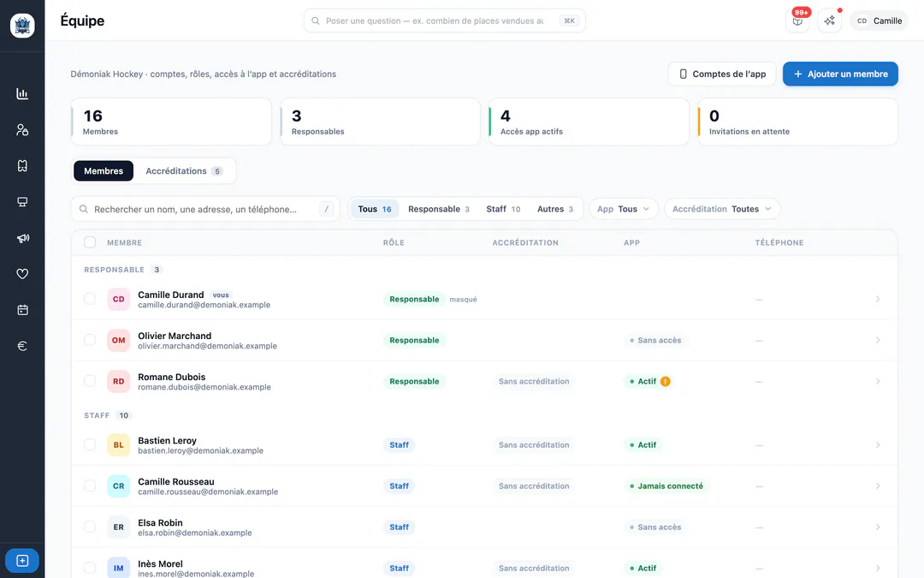
Task: Toggle the select-all checkbox in table header
Action: (90, 242)
